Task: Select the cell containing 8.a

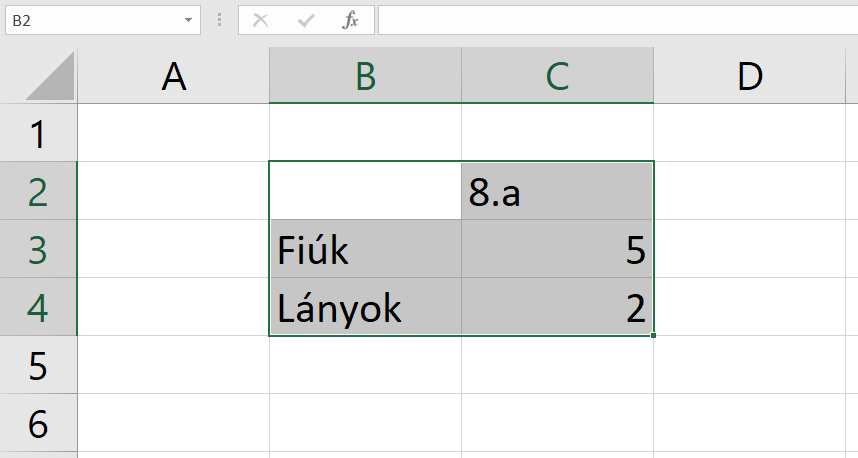Action: point(557,192)
